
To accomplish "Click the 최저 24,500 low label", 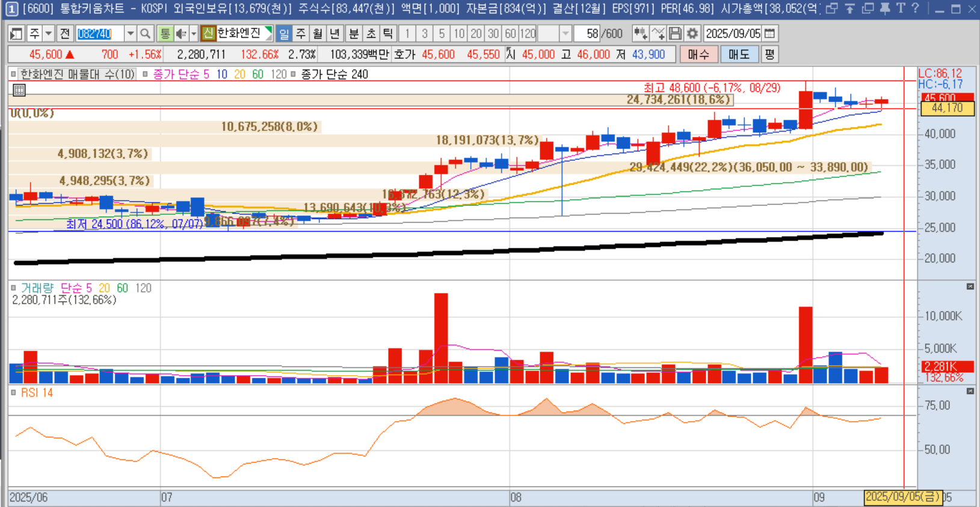I will [x=134, y=224].
